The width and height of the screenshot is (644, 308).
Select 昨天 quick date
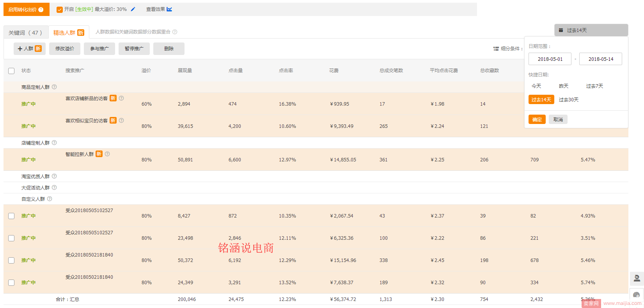coord(564,86)
